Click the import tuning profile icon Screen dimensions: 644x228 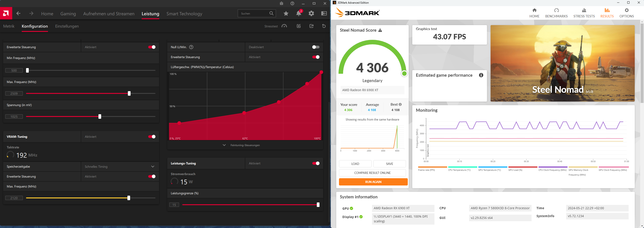299,26
